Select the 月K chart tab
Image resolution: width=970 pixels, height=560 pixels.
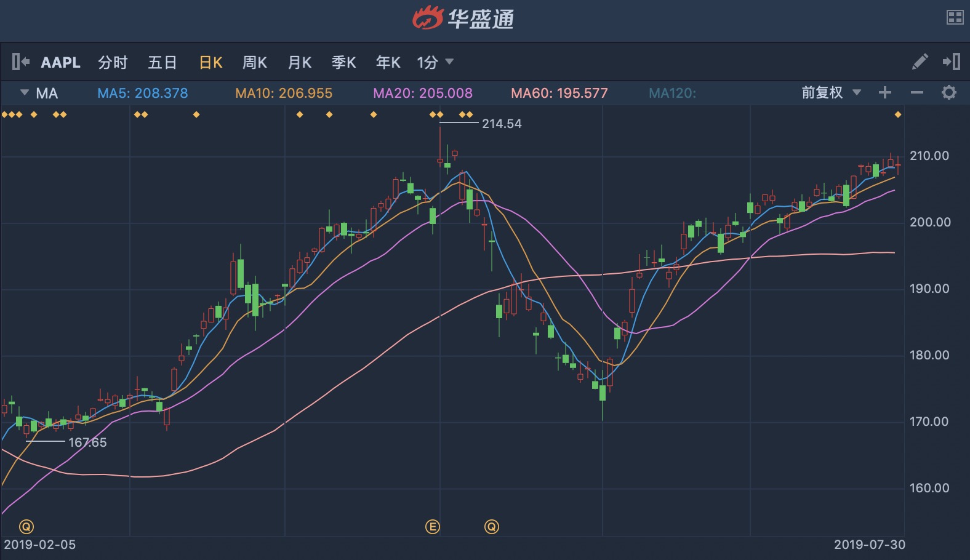pyautogui.click(x=300, y=62)
